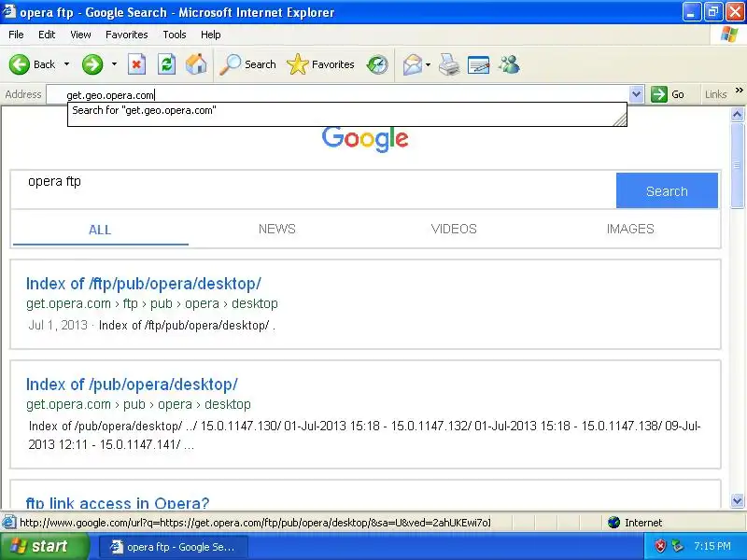Stop page loading with red X icon

click(136, 64)
